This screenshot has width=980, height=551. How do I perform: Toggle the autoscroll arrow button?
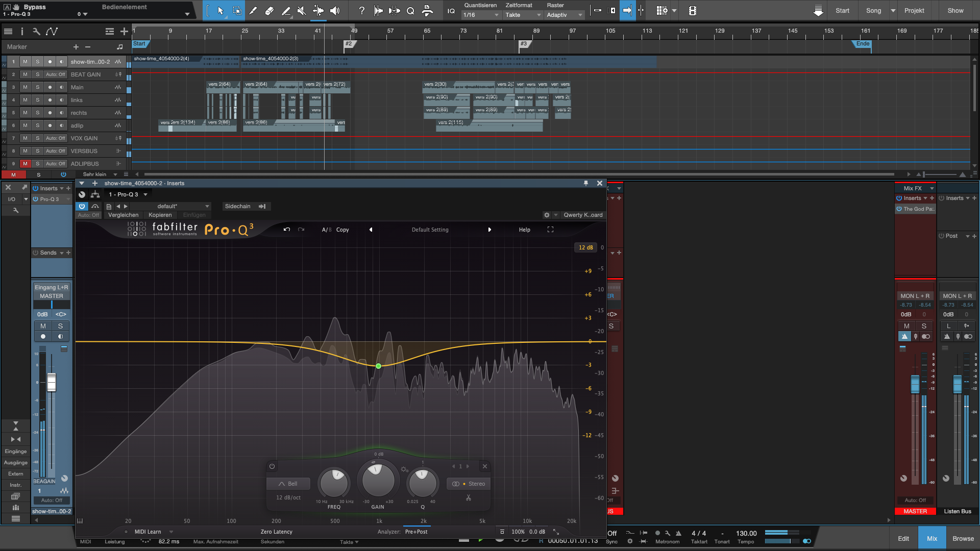tap(627, 11)
